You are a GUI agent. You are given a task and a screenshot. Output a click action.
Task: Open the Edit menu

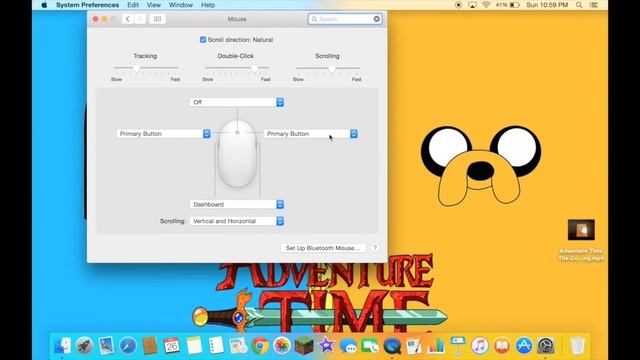point(133,5)
